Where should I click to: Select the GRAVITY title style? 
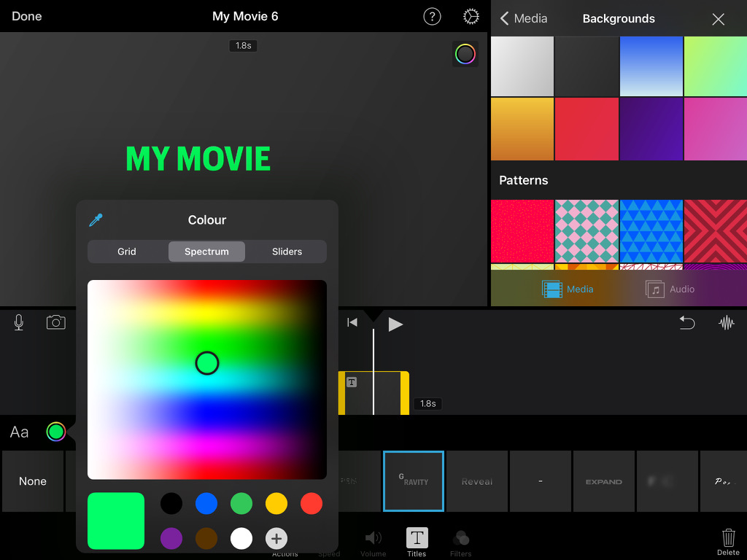click(x=413, y=481)
